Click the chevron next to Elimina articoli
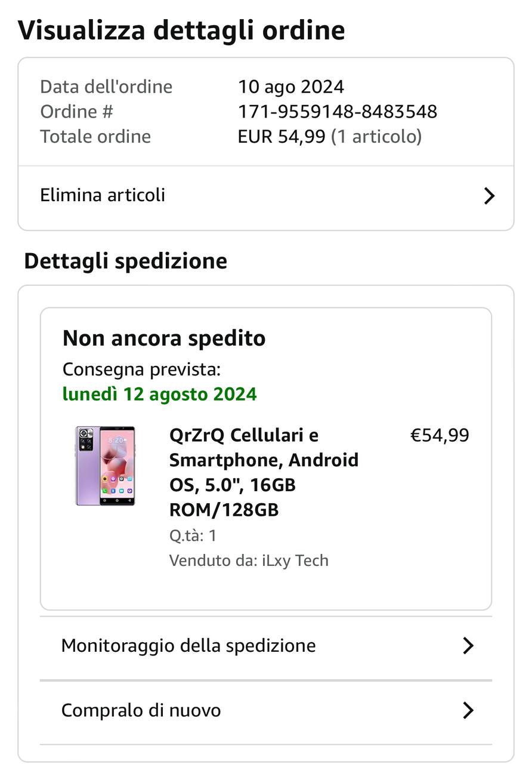 (x=489, y=196)
